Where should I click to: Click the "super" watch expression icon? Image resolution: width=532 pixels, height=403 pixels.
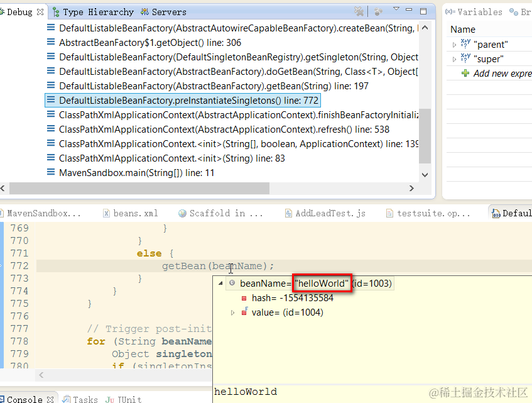465,58
